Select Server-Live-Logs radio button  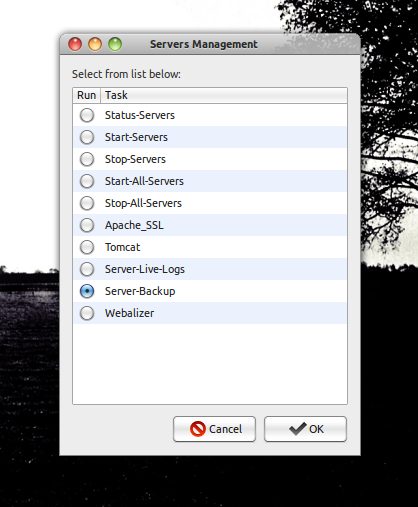coord(87,269)
